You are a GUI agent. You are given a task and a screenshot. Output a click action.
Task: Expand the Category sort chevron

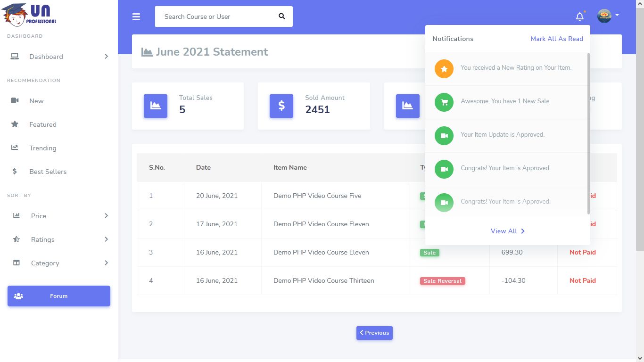[106, 263]
